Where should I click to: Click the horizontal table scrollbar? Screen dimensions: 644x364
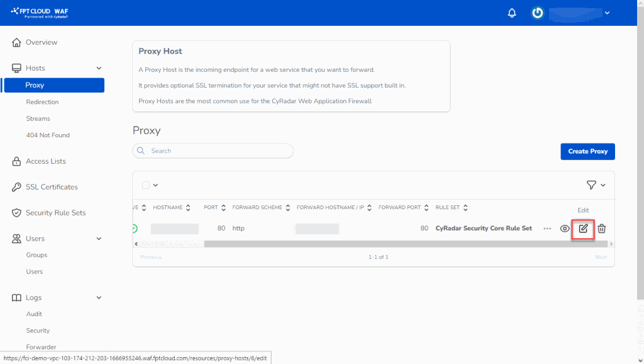pos(406,244)
